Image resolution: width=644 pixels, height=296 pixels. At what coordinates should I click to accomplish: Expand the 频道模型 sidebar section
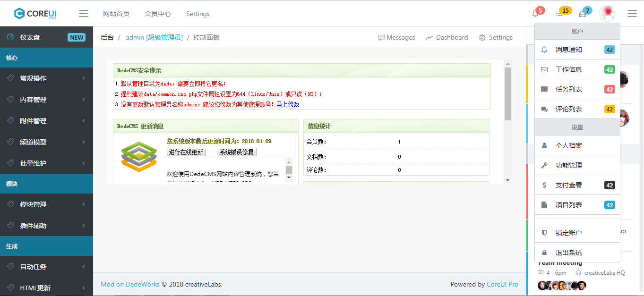pyautogui.click(x=38, y=142)
